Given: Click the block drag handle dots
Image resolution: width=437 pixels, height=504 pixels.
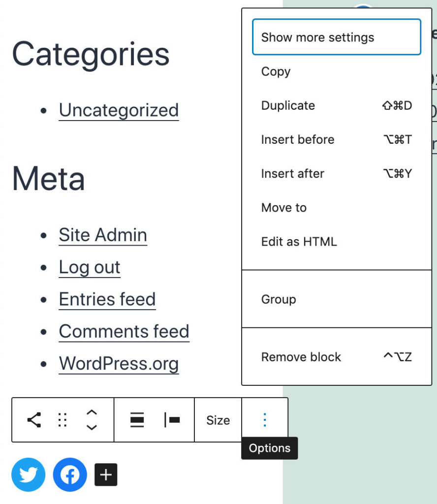Looking at the screenshot, I should pyautogui.click(x=62, y=420).
